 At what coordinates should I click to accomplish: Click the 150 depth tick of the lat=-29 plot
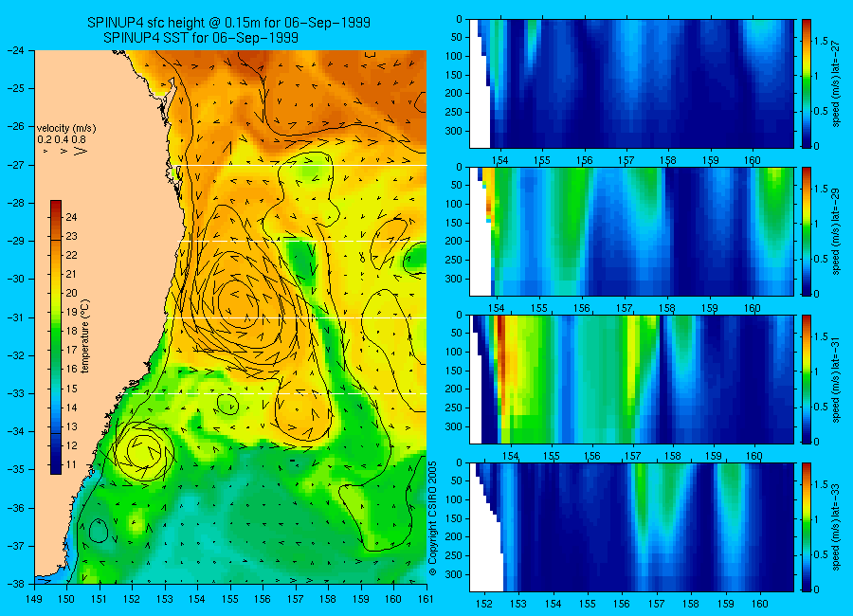click(x=454, y=223)
